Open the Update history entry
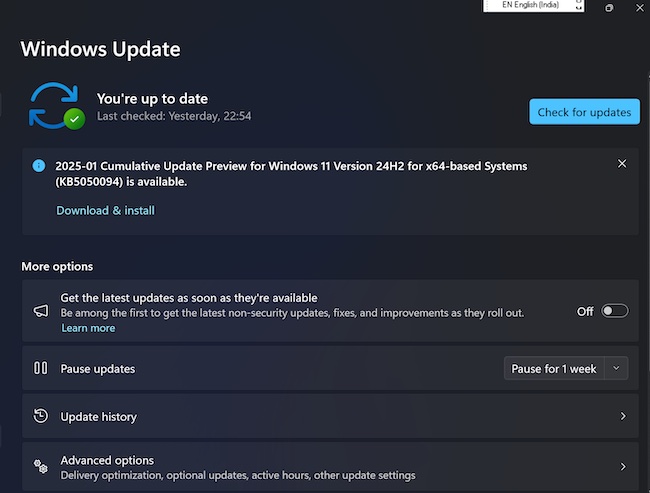The width and height of the screenshot is (650, 493). (x=99, y=416)
